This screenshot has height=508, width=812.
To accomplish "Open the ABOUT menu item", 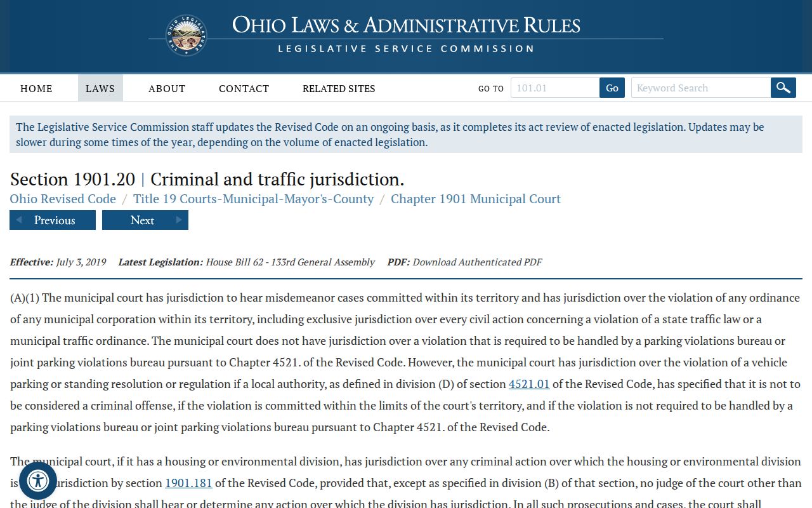I will pyautogui.click(x=167, y=88).
